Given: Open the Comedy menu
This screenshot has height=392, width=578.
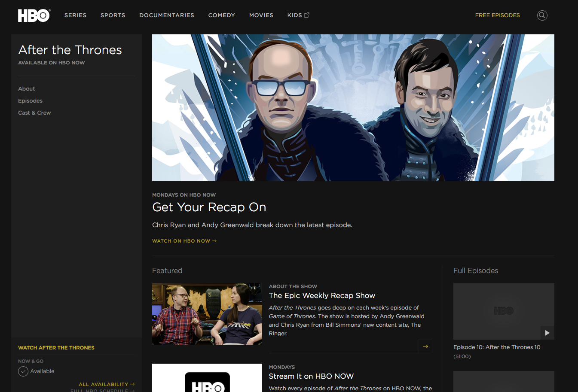Looking at the screenshot, I should click(x=222, y=15).
